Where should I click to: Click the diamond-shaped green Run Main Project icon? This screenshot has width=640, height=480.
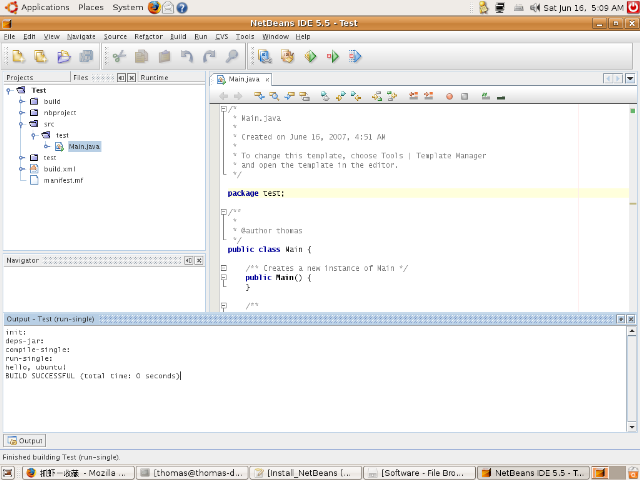click(x=311, y=56)
